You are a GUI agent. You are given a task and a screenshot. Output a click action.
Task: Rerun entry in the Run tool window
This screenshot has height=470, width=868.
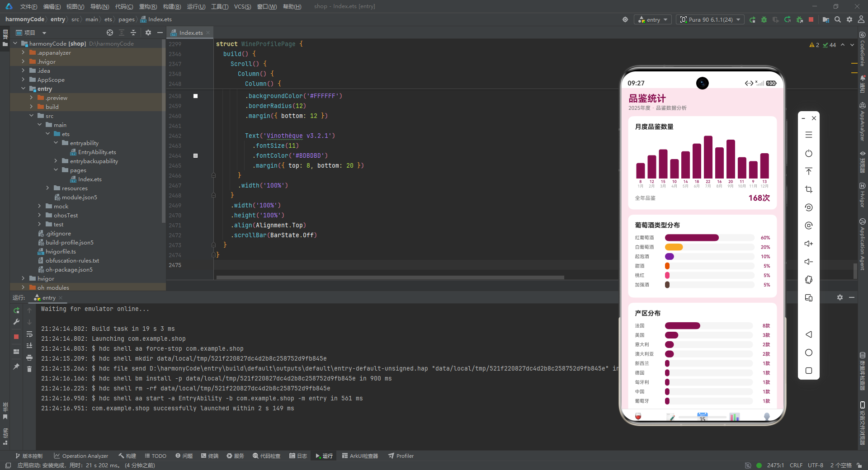click(16, 310)
